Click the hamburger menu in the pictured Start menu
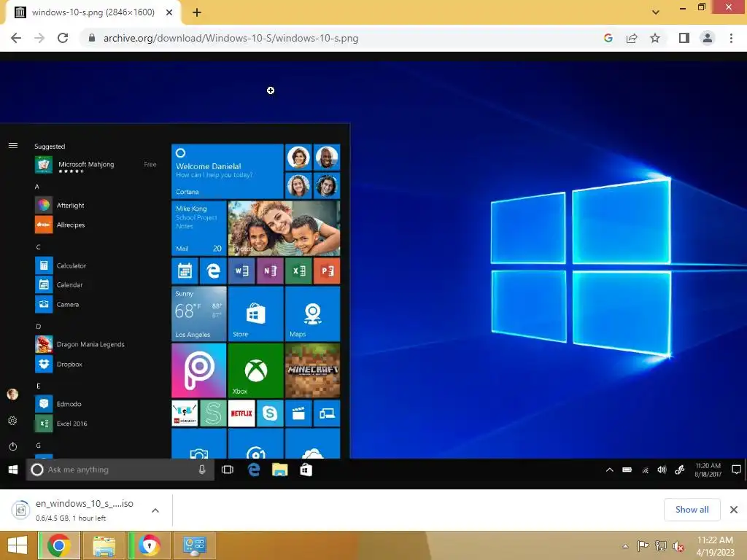Viewport: 747px width, 560px height. click(13, 145)
